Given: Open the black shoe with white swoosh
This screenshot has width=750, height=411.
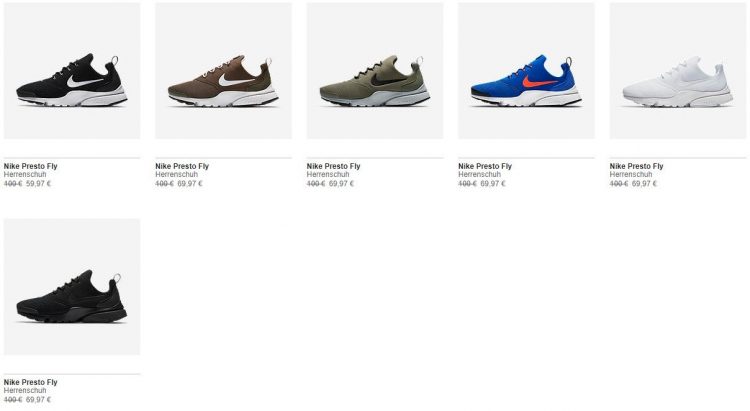Looking at the screenshot, I should click(x=72, y=71).
